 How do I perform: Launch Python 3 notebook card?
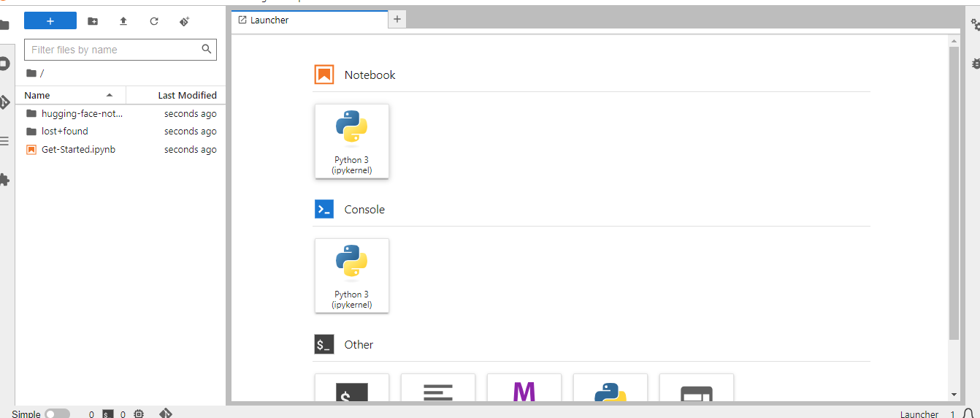tap(352, 141)
